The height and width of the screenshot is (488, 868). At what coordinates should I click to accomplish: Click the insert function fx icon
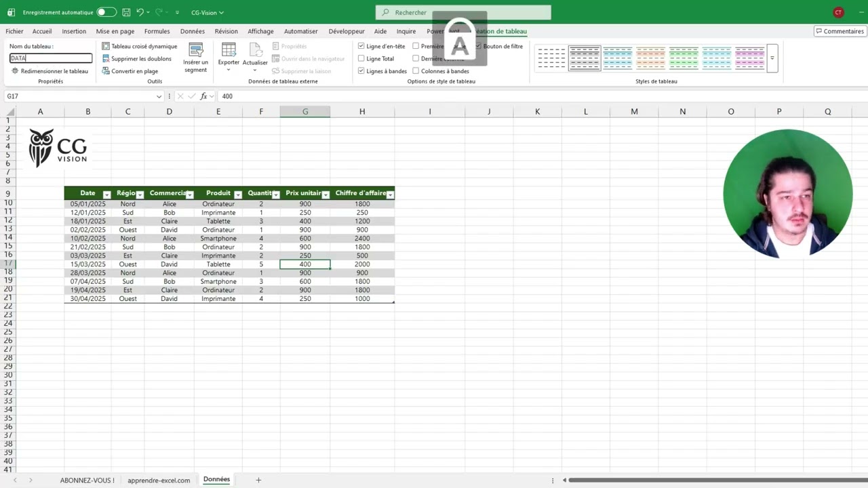tap(203, 96)
